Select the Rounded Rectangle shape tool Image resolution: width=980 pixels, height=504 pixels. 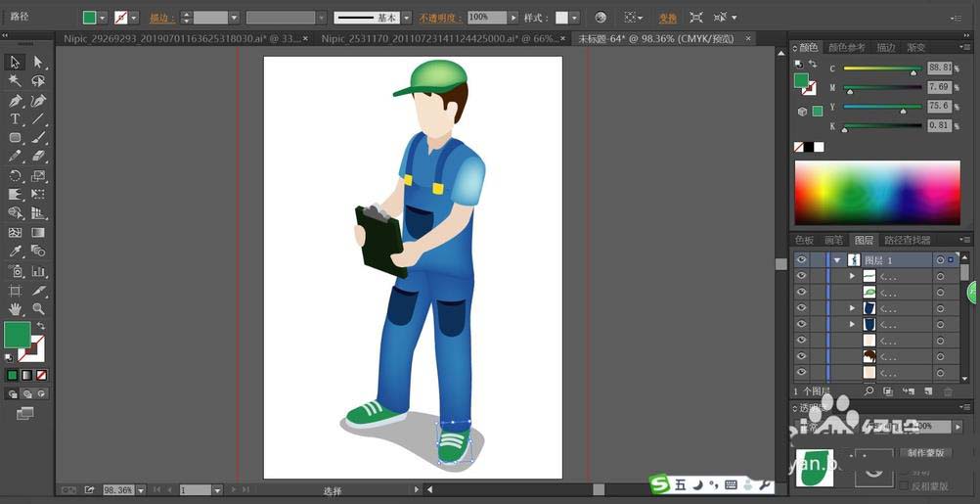[x=16, y=138]
